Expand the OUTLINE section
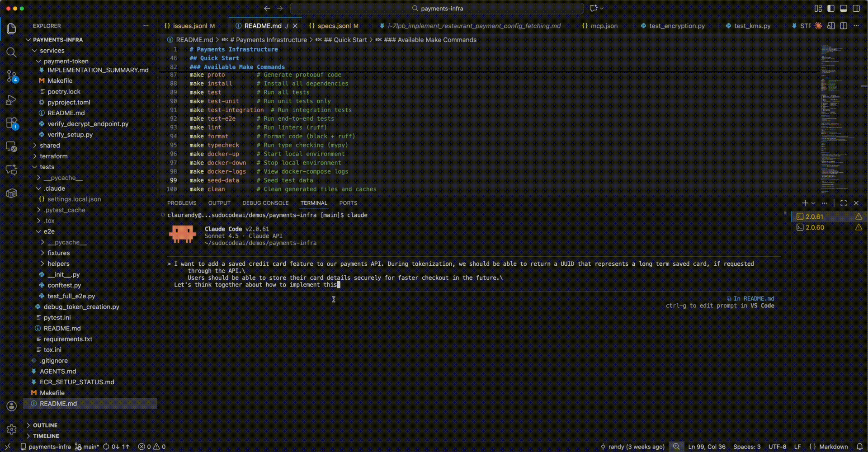 click(x=45, y=425)
